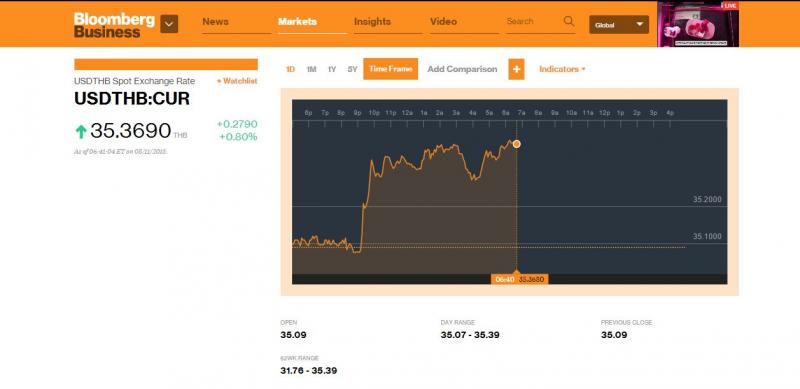This screenshot has height=389, width=800.
Task: Click the plus add comparison button
Action: [x=516, y=69]
